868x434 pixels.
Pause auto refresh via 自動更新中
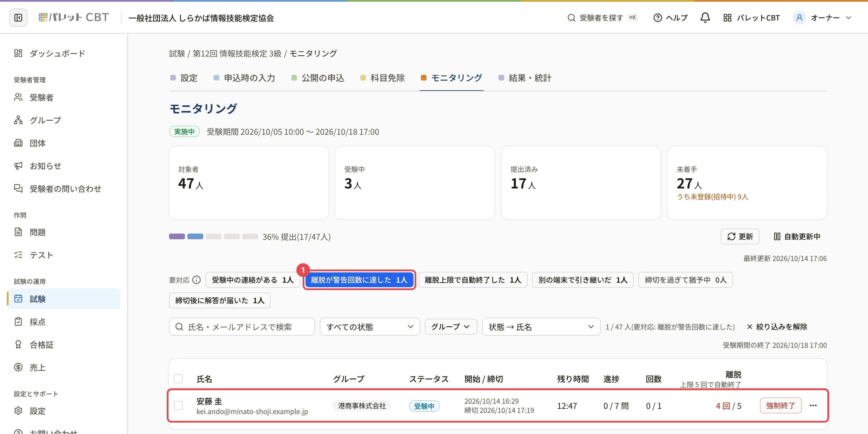pos(797,236)
